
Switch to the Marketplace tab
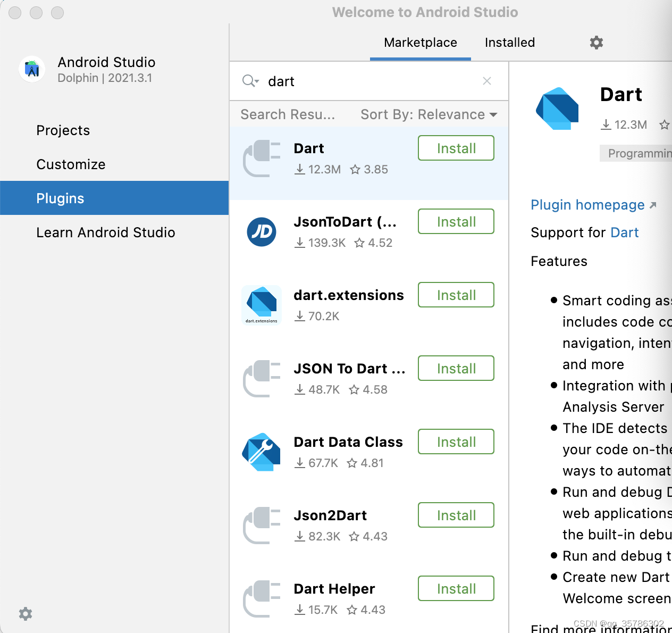420,43
